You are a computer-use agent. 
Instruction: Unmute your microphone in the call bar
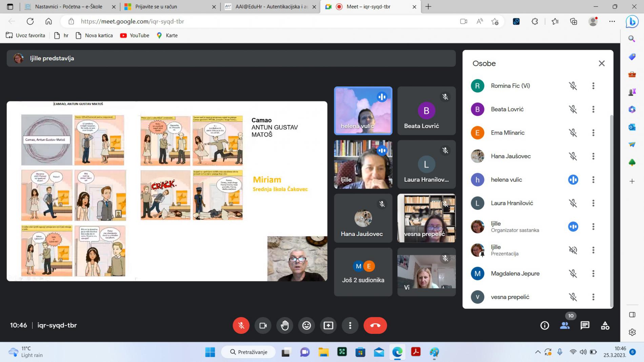tap(241, 325)
